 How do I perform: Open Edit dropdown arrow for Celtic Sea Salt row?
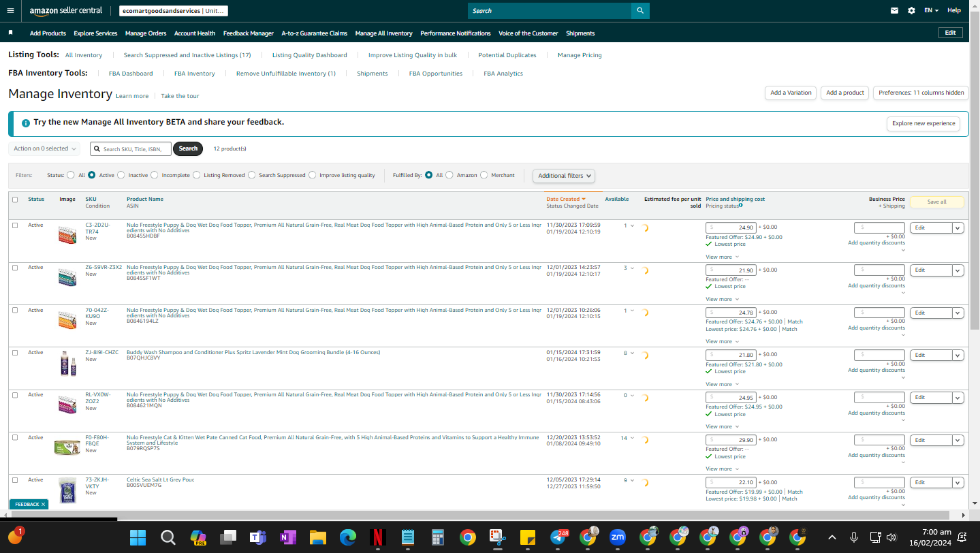tap(958, 483)
